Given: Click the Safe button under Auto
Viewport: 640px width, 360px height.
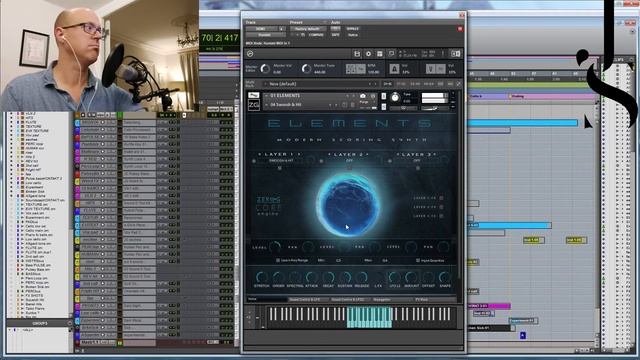Looking at the screenshot, I should (x=336, y=36).
